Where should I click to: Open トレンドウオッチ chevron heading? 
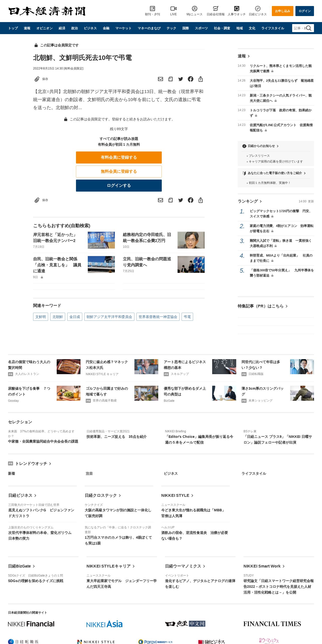click(33, 463)
